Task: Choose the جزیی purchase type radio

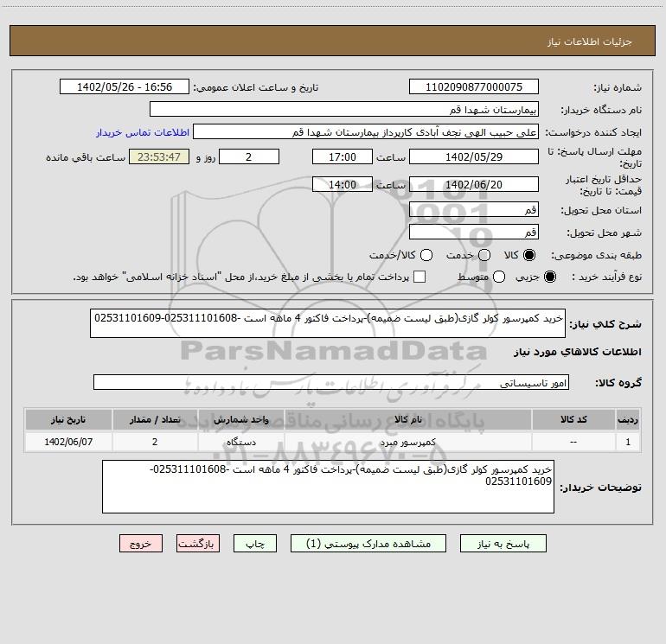Action: pos(549,277)
